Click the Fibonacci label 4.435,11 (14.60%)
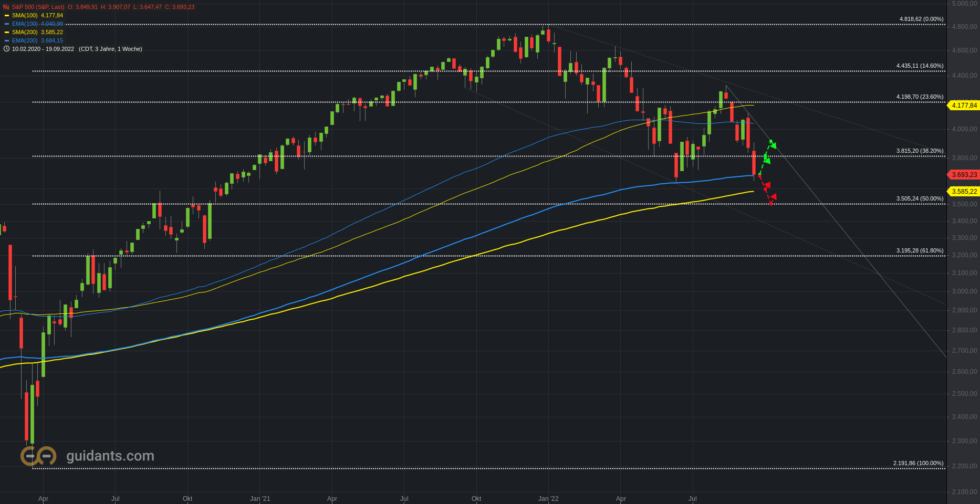The image size is (980, 504). coord(920,66)
